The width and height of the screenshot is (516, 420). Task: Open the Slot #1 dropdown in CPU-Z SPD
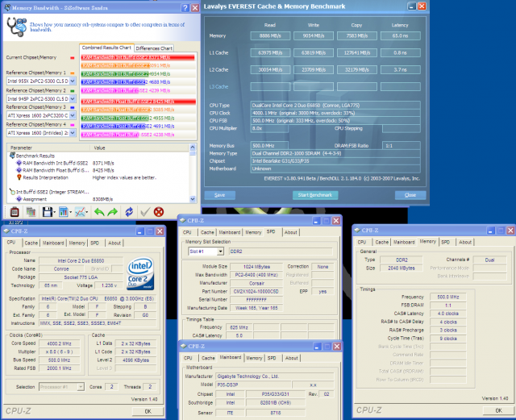[220, 252]
